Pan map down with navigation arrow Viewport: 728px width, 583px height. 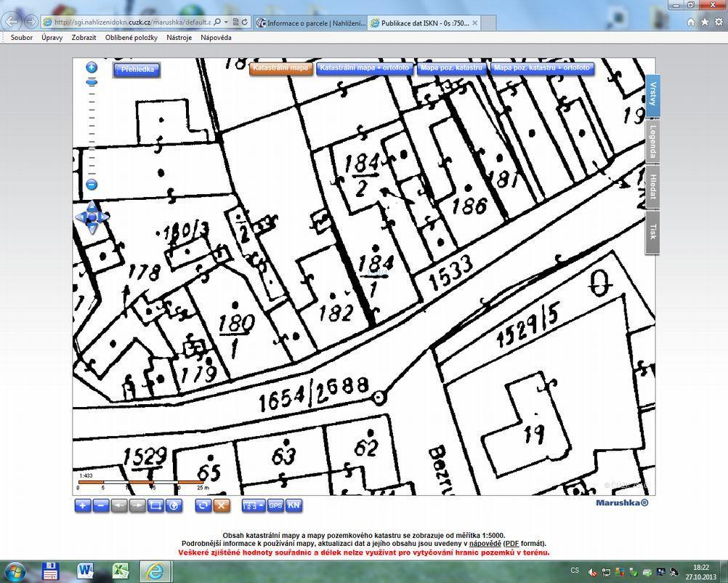92,228
